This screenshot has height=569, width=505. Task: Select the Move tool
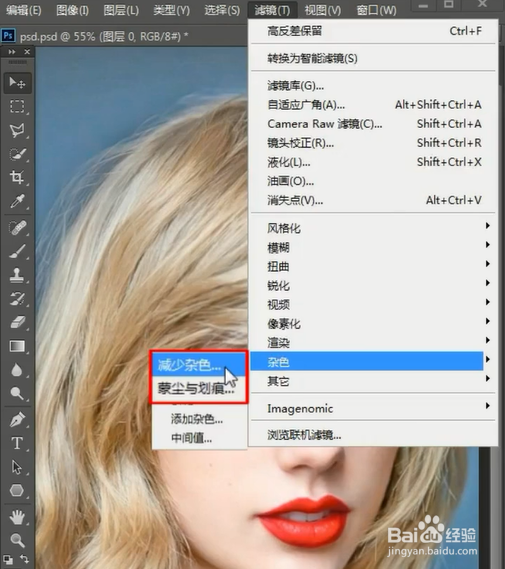17,83
